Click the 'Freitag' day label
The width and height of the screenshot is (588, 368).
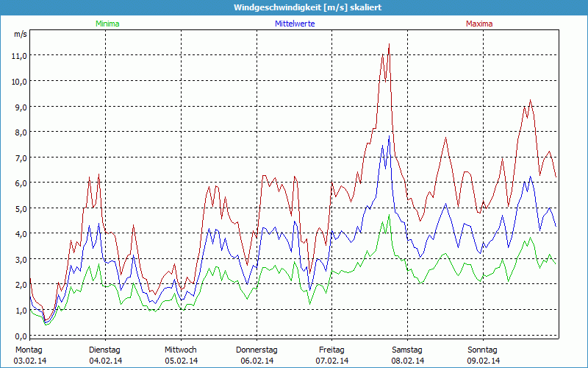click(332, 350)
